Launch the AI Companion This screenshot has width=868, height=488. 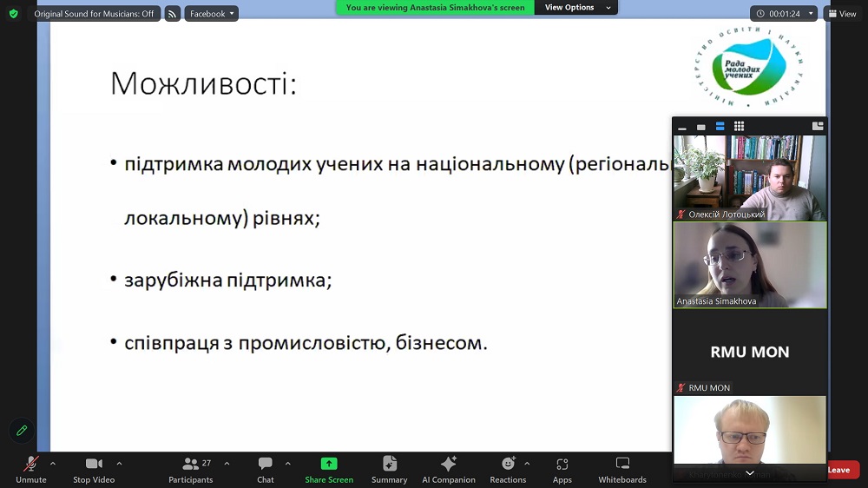(449, 469)
